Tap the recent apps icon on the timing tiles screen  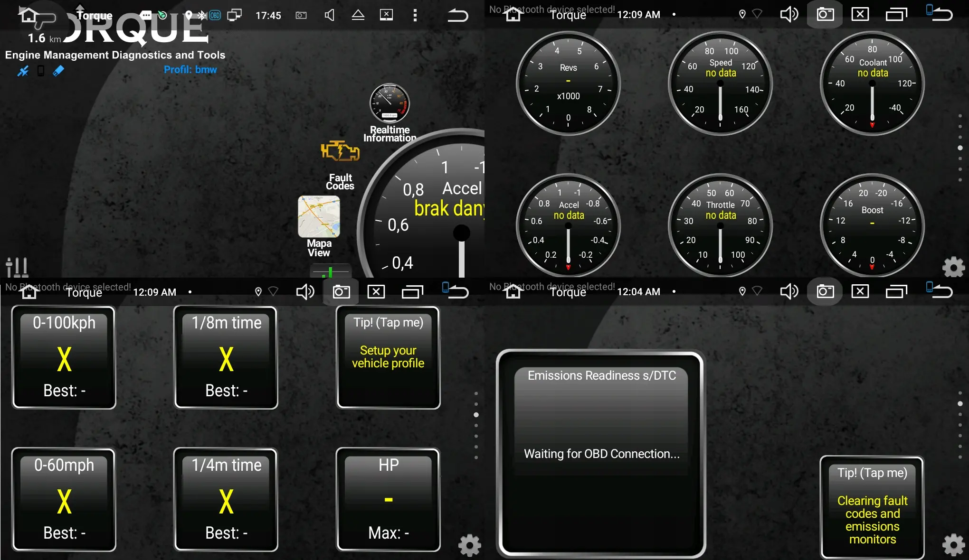(412, 291)
